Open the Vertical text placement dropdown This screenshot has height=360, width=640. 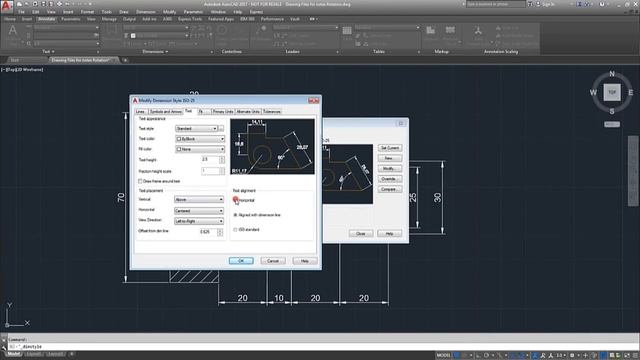tap(199, 200)
